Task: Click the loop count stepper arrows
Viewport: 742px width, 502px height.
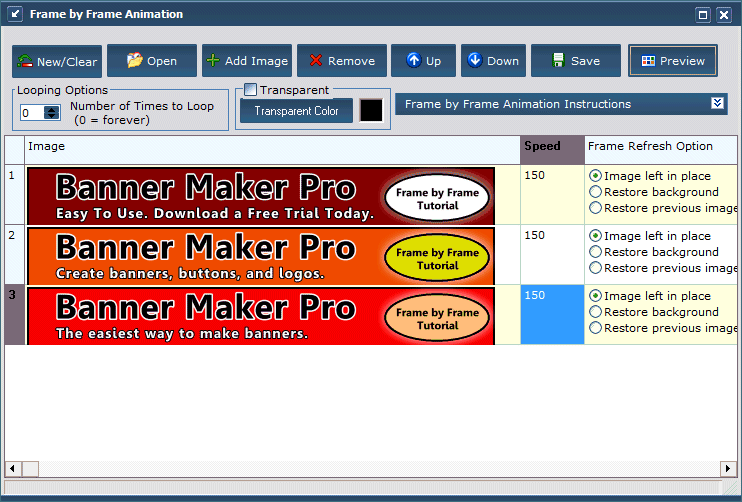Action: [52, 113]
